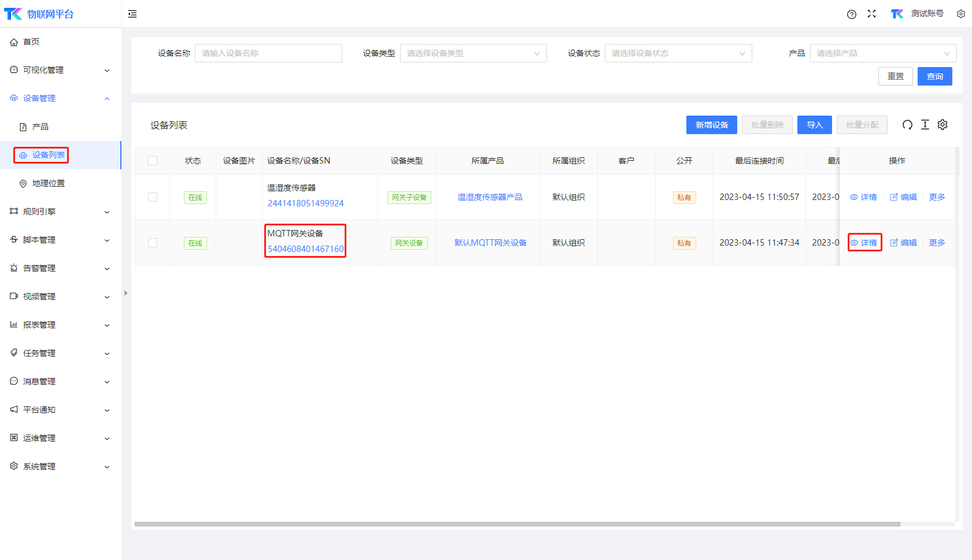Click the 告警管理 bell icon
This screenshot has width=972, height=560.
(14, 268)
